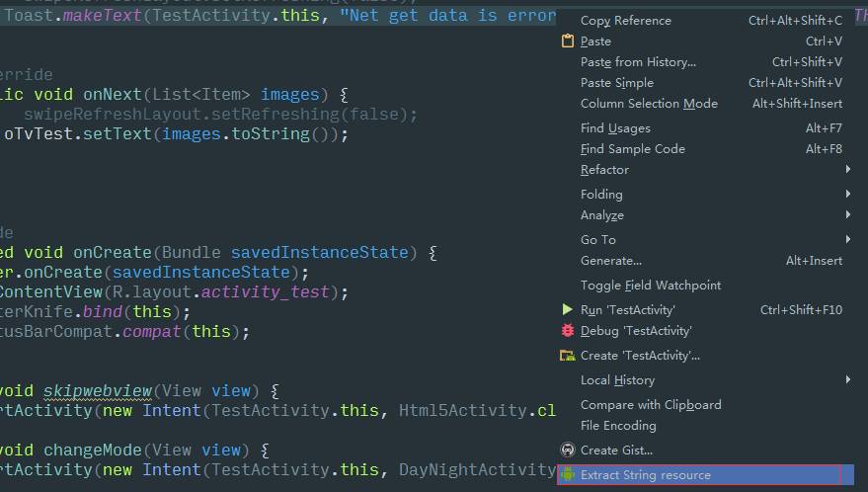Screen dimensions: 868x492
Task: Open the Analyze menu entry
Action: click(705, 215)
